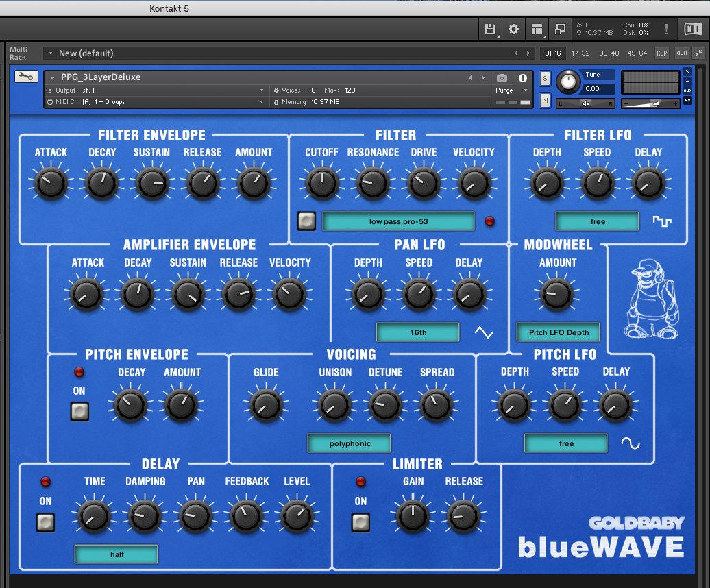Click the Limiter Gain knob
The height and width of the screenshot is (588, 710).
[413, 516]
